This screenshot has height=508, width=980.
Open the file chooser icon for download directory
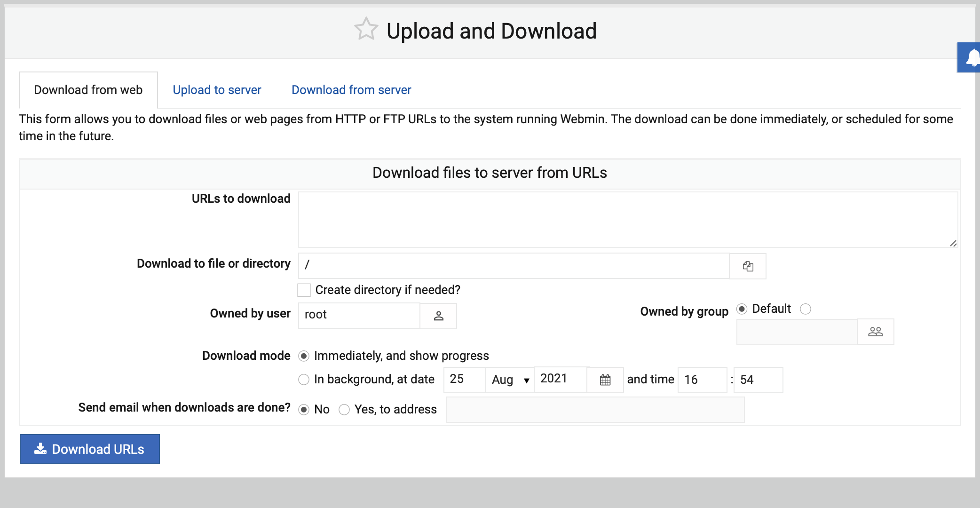pos(748,266)
